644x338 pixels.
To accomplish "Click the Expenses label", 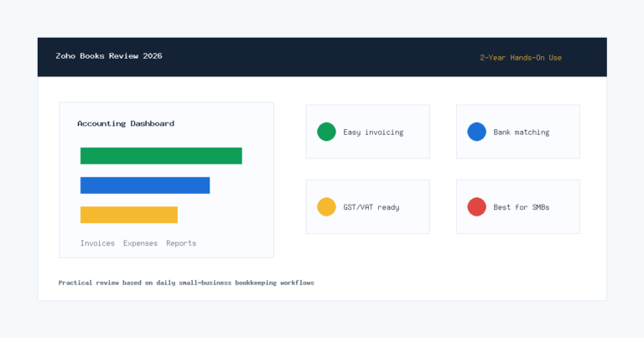I will click(141, 243).
